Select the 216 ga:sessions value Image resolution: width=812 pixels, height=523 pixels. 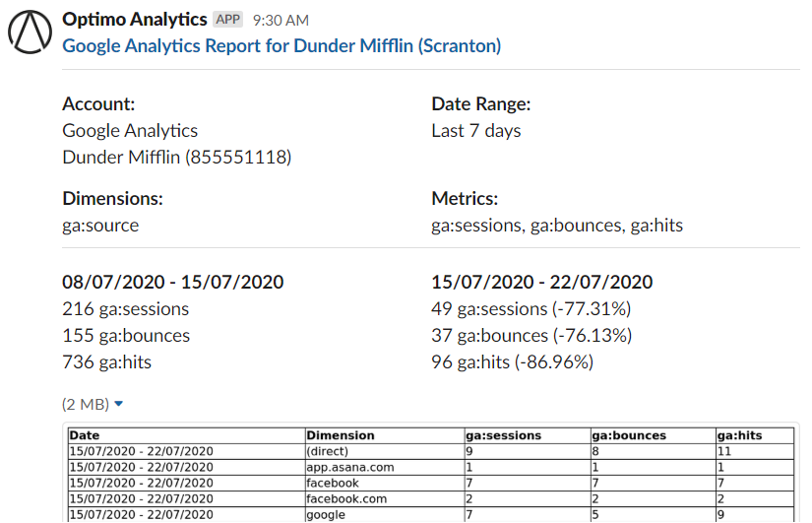(126, 309)
